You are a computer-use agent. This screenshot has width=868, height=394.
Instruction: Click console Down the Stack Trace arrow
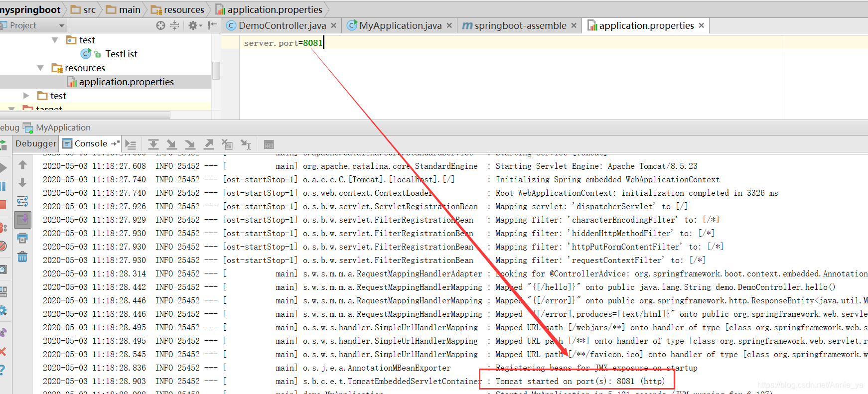pos(22,183)
